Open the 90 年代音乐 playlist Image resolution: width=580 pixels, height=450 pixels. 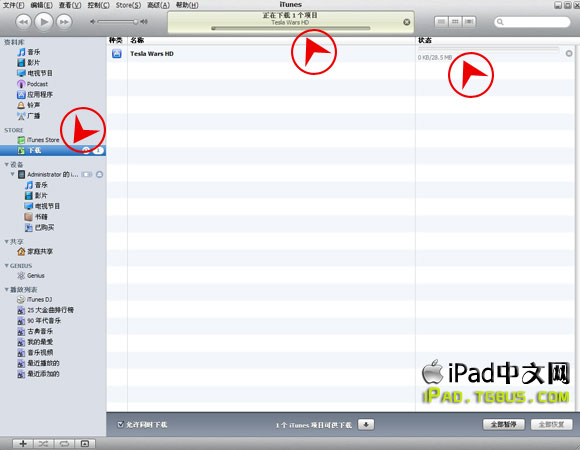pyautogui.click(x=39, y=321)
